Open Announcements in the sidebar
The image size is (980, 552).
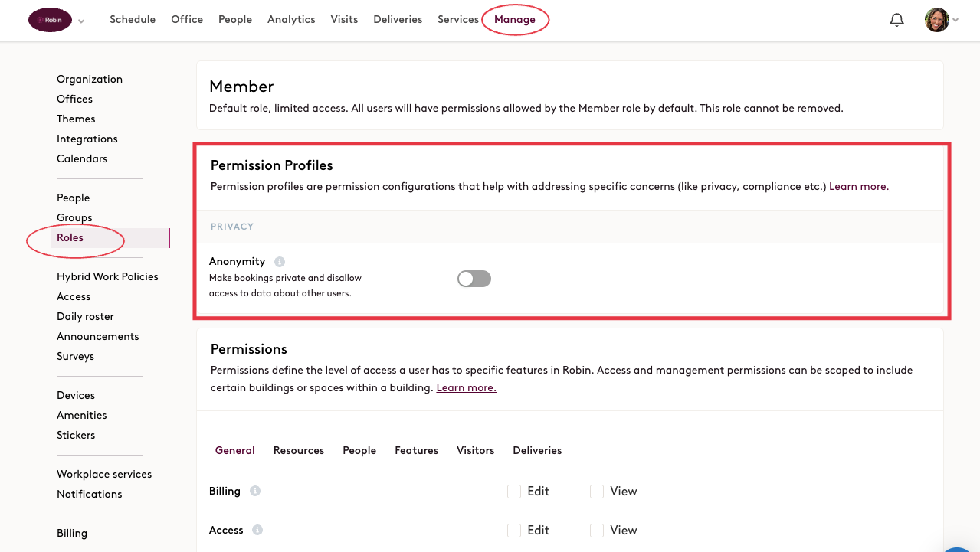[x=98, y=336]
